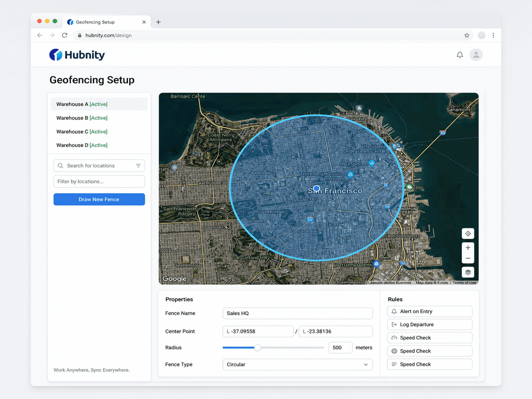
Task: Click the browser profile circle
Action: tap(481, 35)
